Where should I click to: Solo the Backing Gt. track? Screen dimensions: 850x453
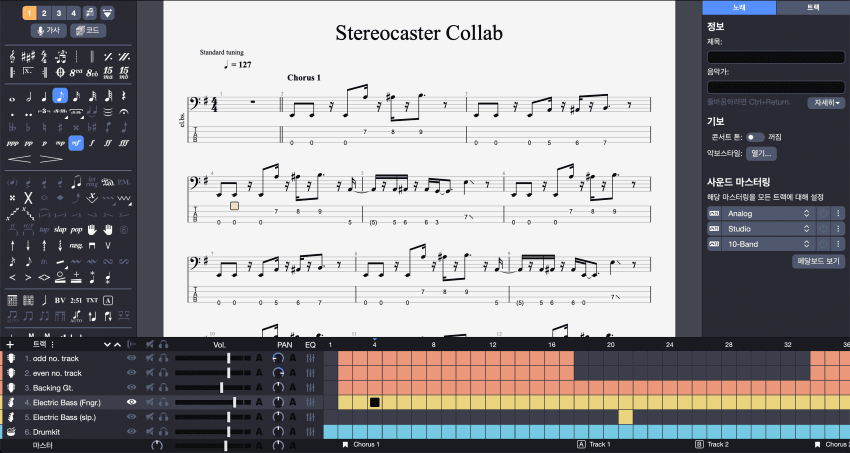(163, 387)
